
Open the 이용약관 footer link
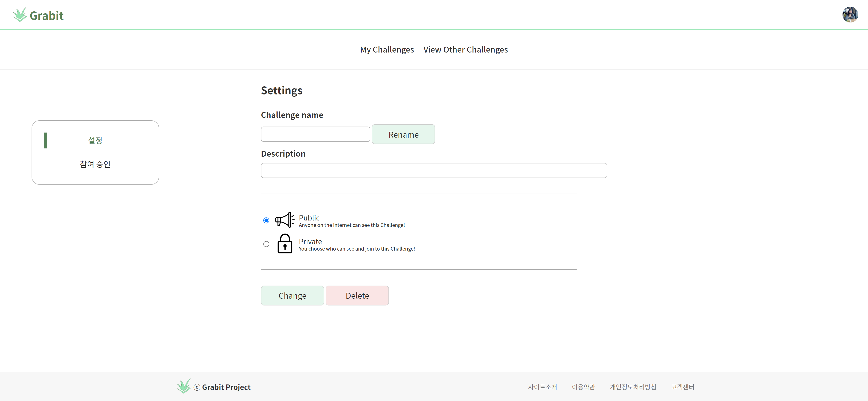coord(583,387)
